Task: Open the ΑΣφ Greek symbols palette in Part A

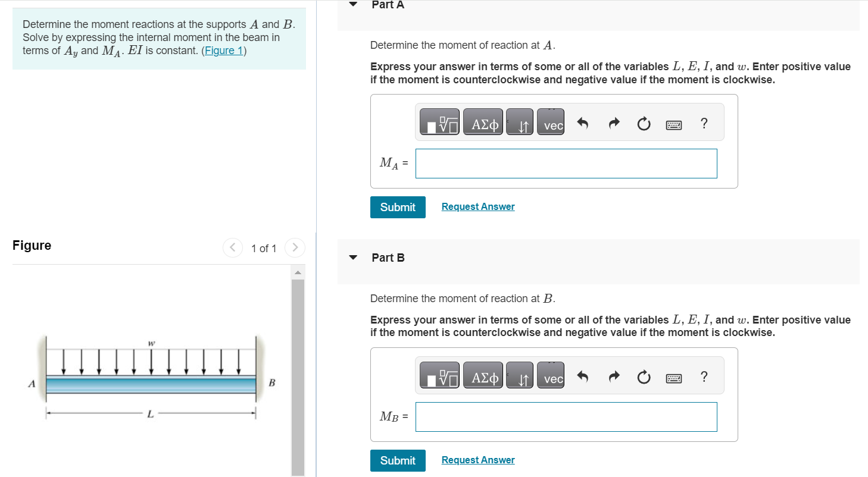Action: 482,121
